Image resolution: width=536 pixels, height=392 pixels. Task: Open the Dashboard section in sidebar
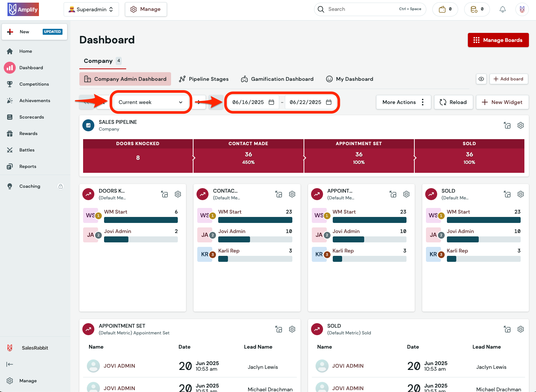[31, 67]
